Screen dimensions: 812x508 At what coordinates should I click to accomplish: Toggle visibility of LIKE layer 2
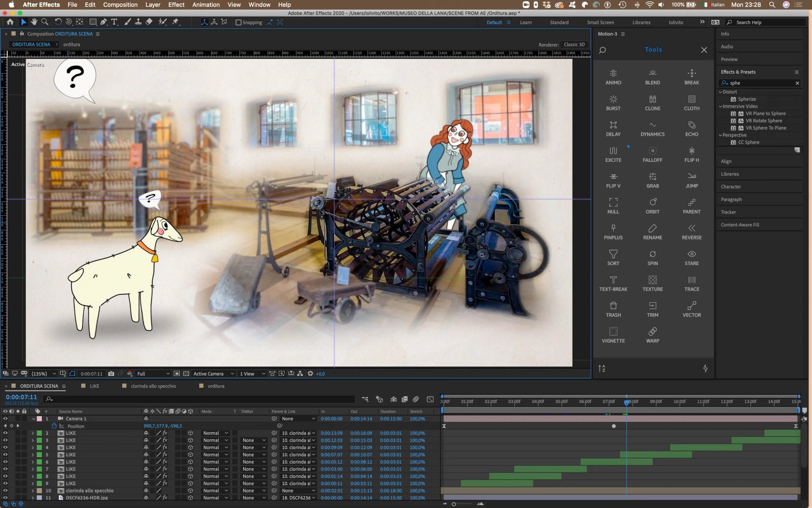pyautogui.click(x=5, y=433)
